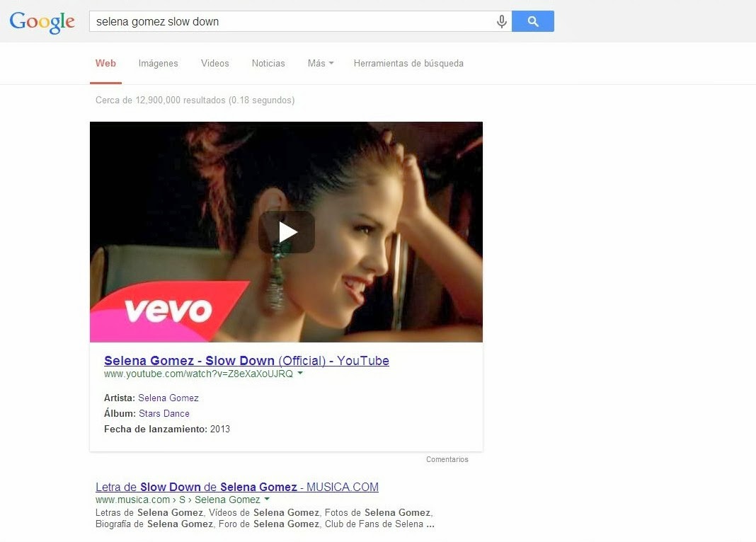Click the blue magnifier search button
Viewport: 756px width, 542px height.
pos(533,21)
